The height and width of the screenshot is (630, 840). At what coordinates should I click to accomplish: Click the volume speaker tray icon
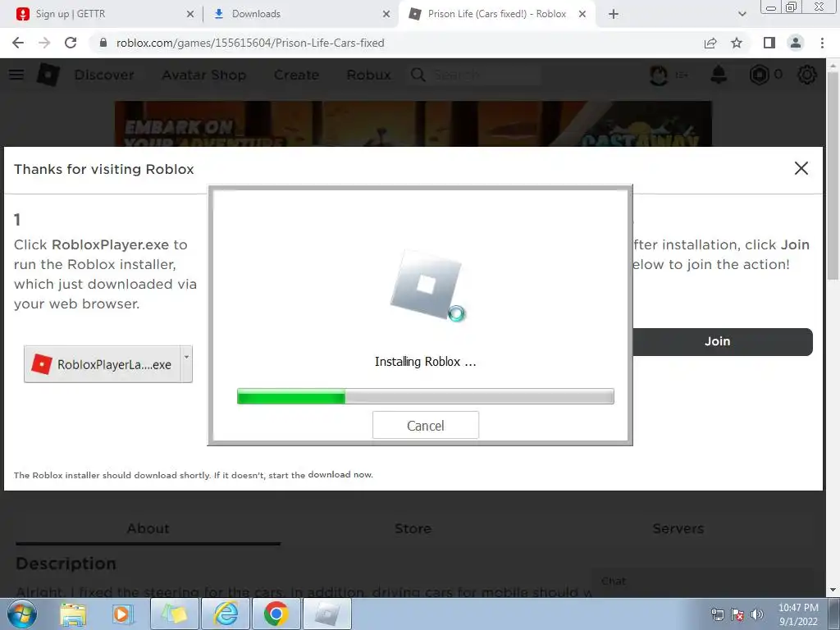(x=757, y=614)
